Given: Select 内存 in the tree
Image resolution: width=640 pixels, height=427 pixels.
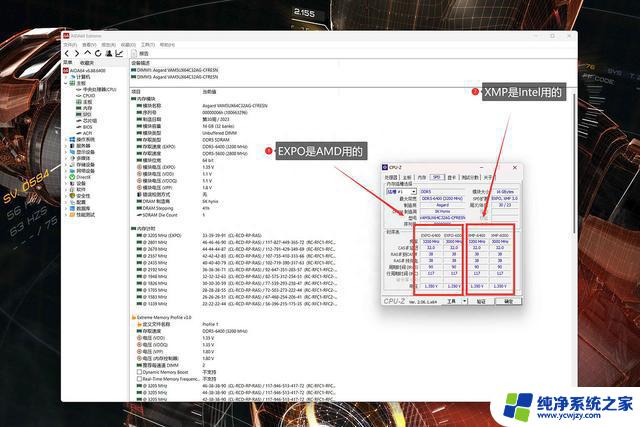Looking at the screenshot, I should point(84,108).
